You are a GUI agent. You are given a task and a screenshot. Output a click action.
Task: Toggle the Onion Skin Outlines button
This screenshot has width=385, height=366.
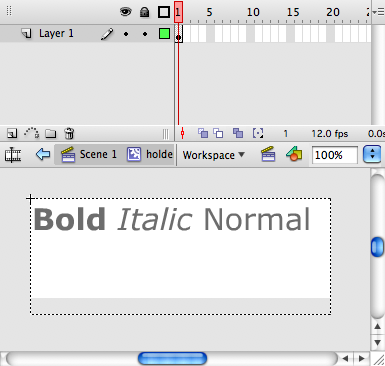[x=218, y=133]
